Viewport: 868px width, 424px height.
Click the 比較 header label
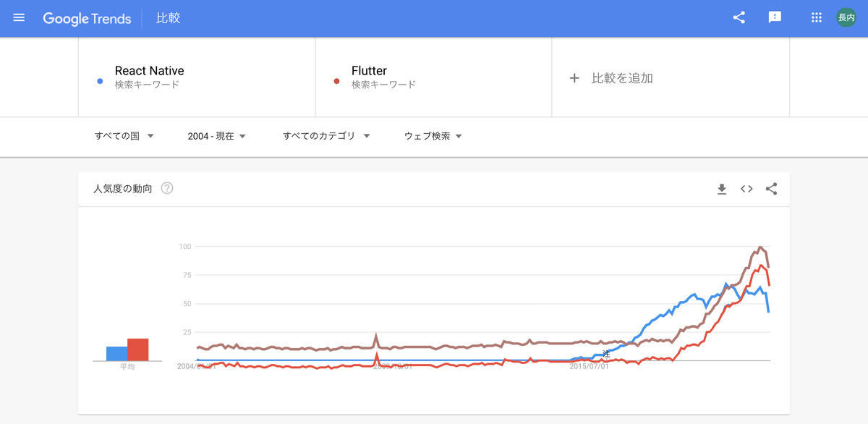[169, 18]
